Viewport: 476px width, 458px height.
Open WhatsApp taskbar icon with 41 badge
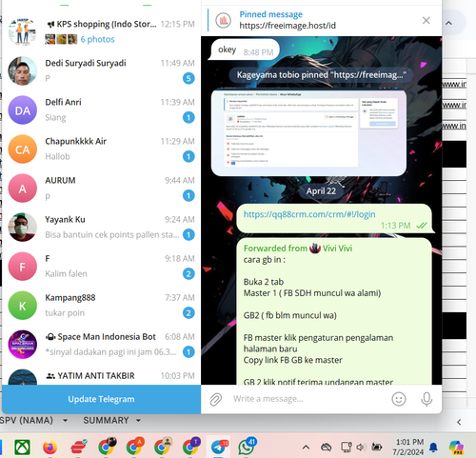247,447
